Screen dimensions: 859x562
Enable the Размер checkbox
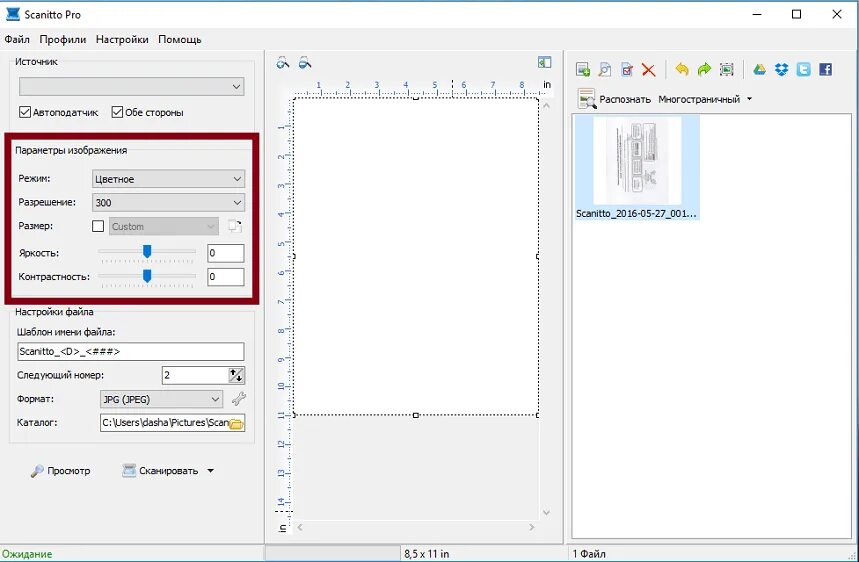coord(98,226)
